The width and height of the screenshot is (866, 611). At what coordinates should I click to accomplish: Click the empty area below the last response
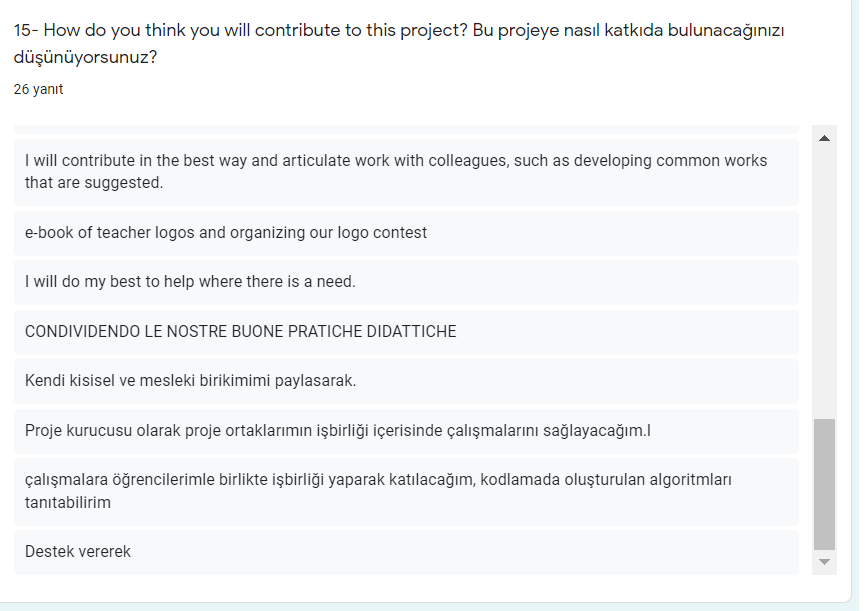click(x=400, y=590)
